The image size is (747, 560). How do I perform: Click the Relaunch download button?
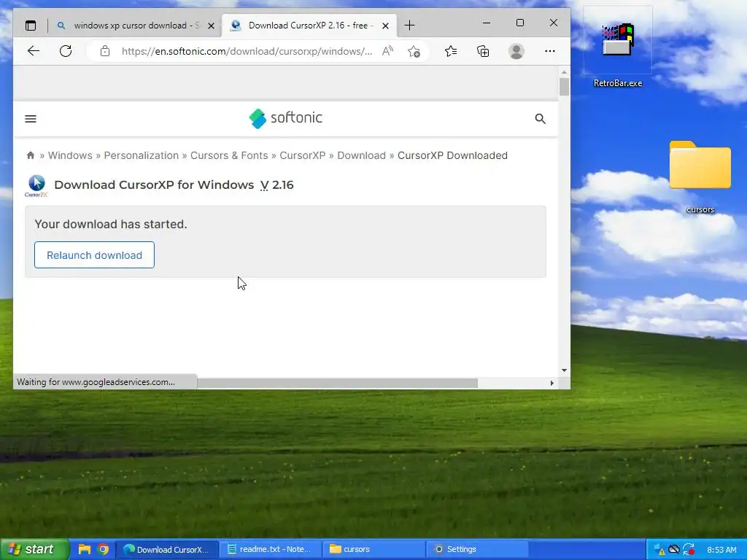click(94, 254)
